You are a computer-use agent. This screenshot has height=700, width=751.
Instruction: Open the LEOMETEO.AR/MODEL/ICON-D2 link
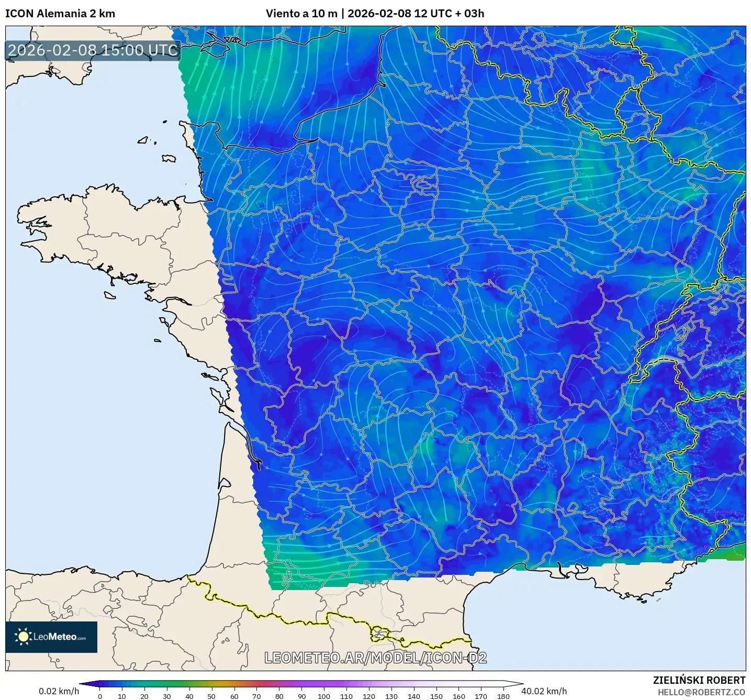tap(376, 659)
